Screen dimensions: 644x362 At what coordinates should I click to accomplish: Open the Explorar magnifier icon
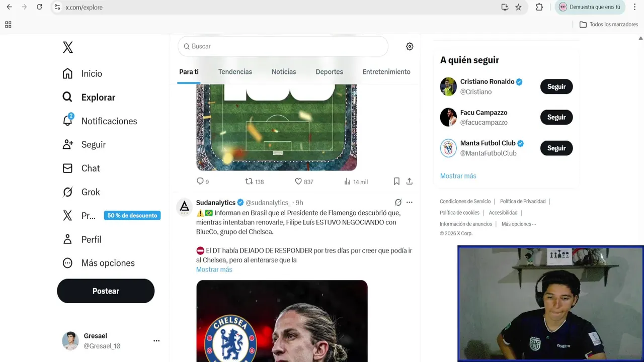(x=67, y=97)
